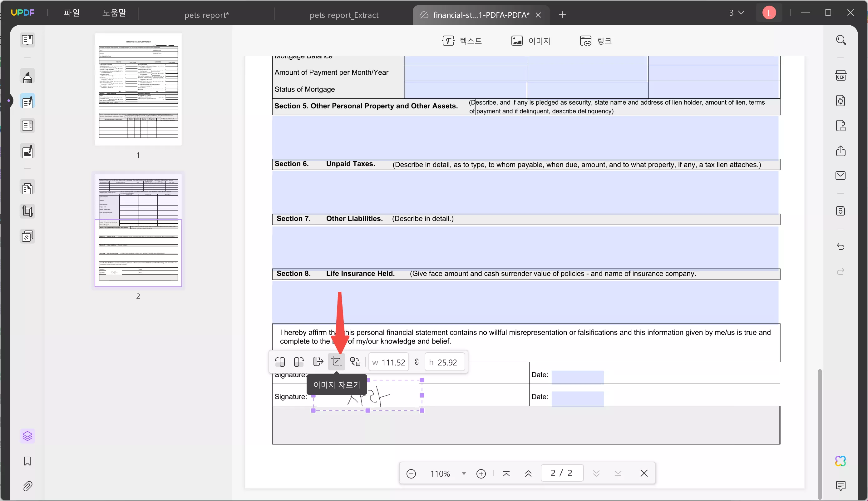Image resolution: width=868 pixels, height=501 pixels.
Task: Open the Crop Pages tool in sidebar
Action: point(27,211)
